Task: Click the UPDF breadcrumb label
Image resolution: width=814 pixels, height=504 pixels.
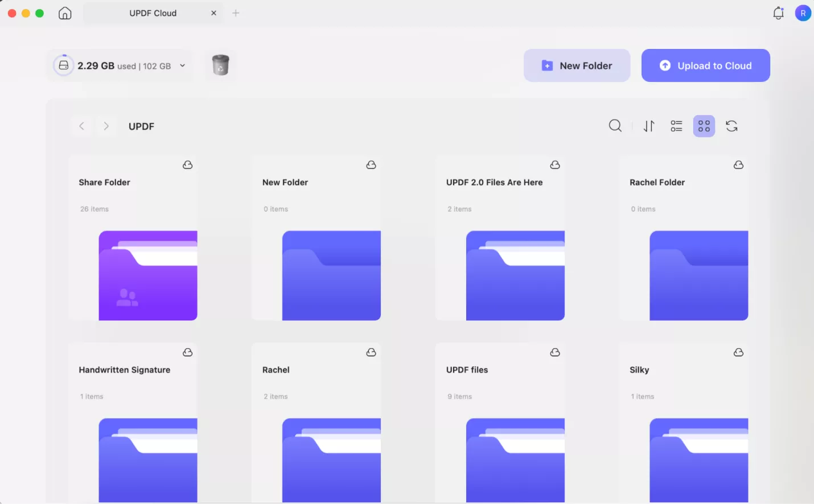Action: point(141,126)
